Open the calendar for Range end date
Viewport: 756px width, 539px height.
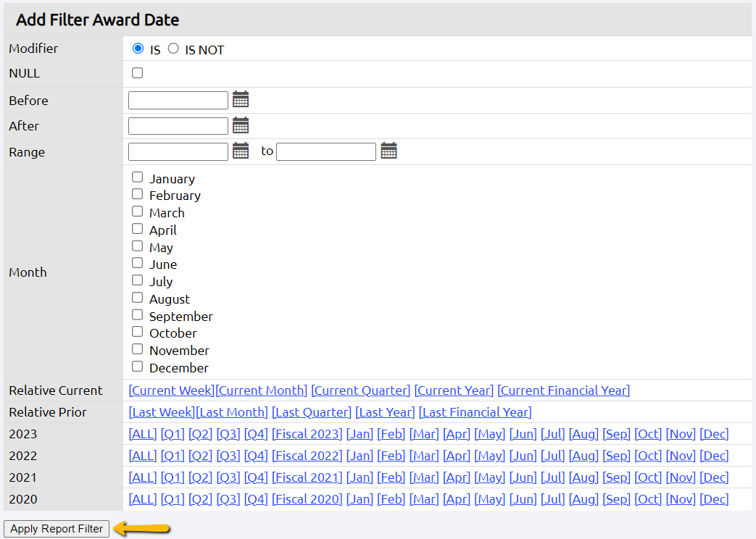[x=389, y=151]
